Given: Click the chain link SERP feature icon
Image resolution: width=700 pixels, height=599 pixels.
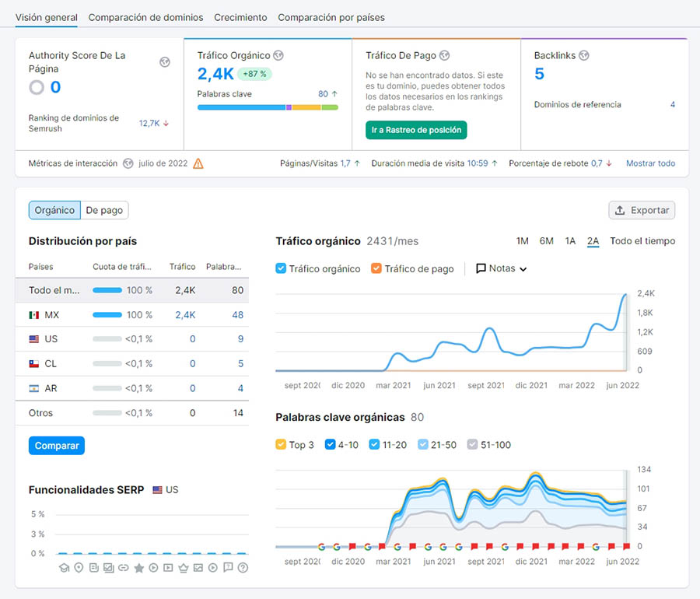Looking at the screenshot, I should 123,568.
